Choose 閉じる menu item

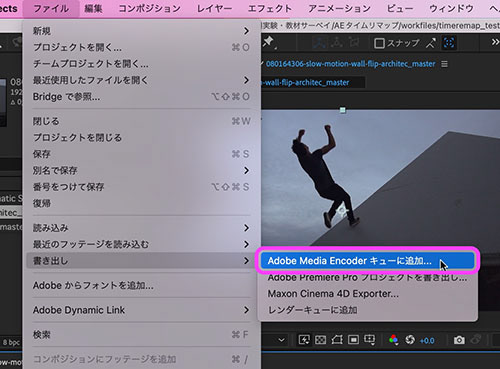pos(142,121)
